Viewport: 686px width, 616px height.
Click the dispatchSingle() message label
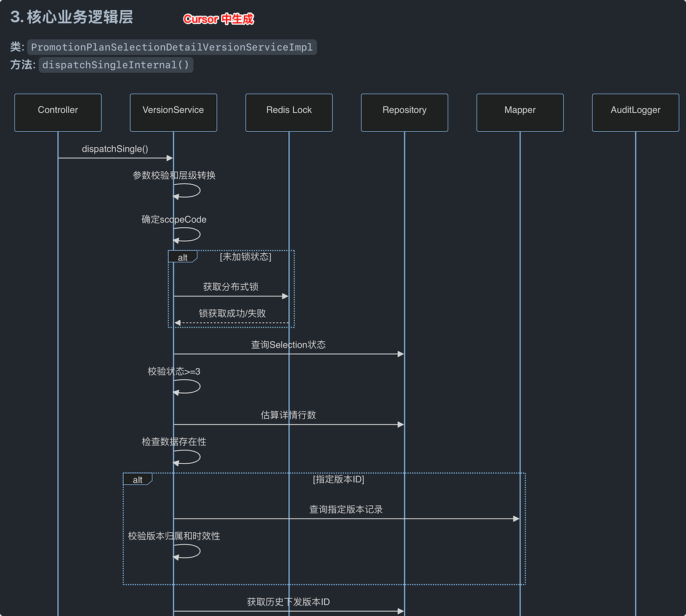click(115, 148)
